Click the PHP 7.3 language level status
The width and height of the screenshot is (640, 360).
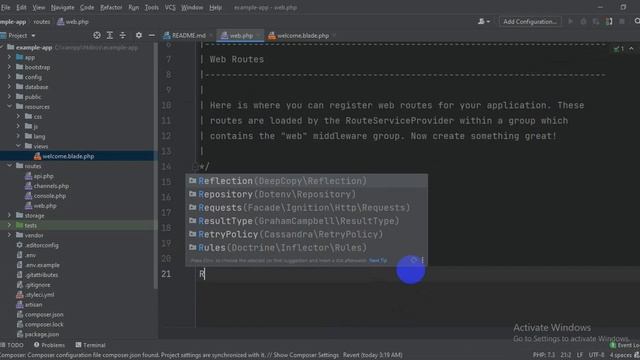tap(544, 355)
